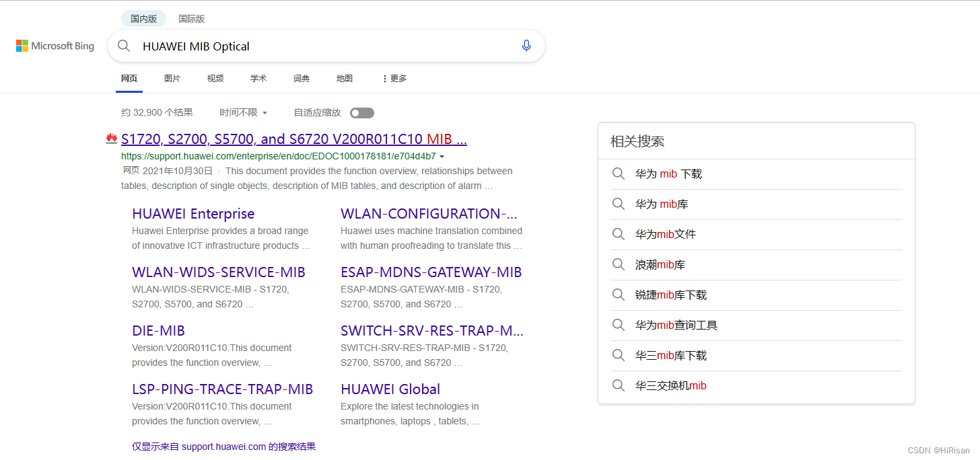The height and width of the screenshot is (460, 980).
Task: Open the ESAP-MDNS-GATEWAY-MIB sublink
Action: tap(431, 272)
